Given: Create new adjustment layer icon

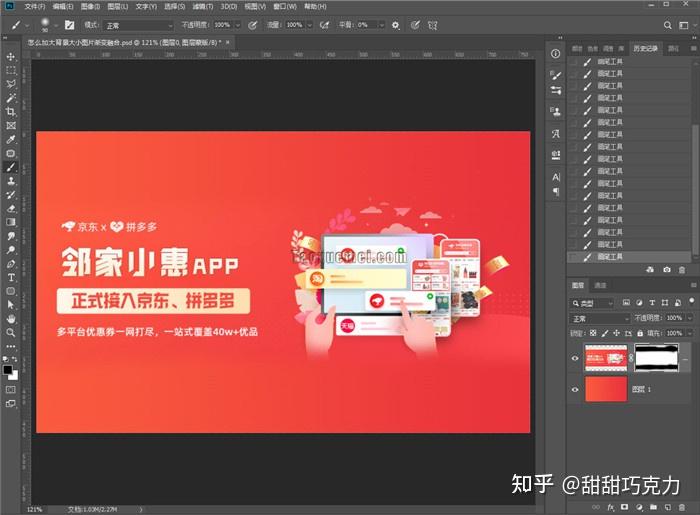Looking at the screenshot, I should click(x=639, y=507).
